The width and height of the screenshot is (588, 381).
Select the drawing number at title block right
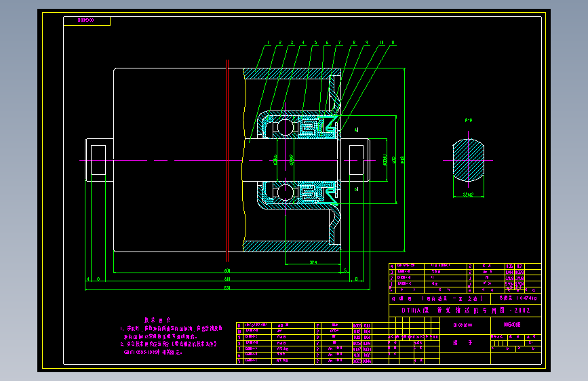(x=512, y=325)
